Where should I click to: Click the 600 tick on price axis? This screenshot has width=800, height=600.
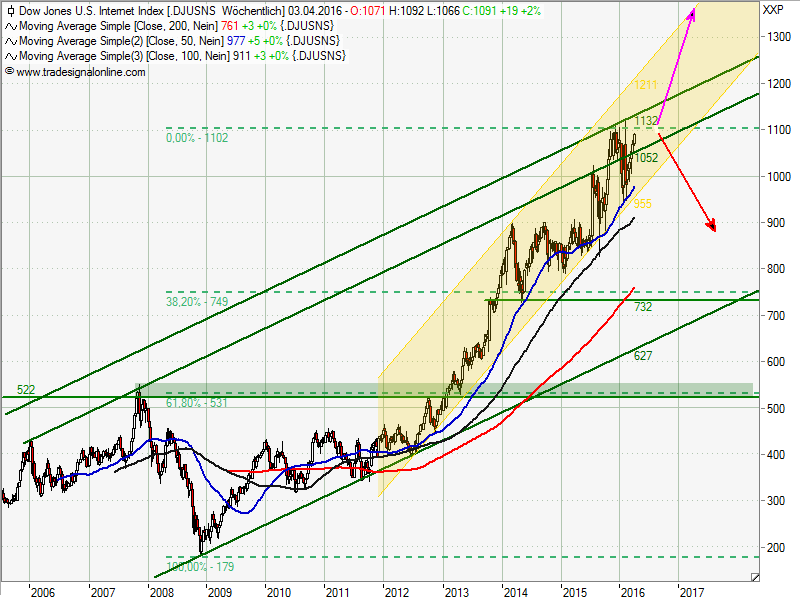pos(776,362)
